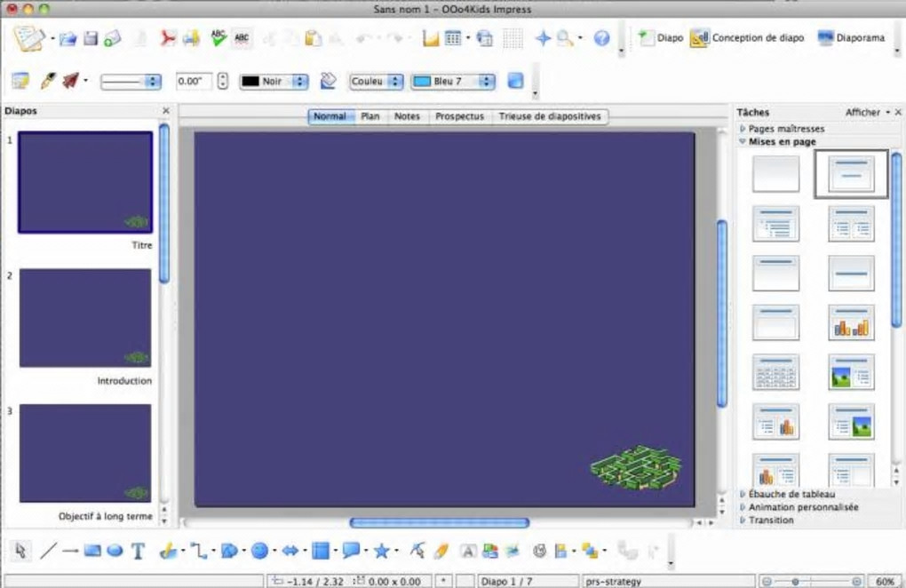This screenshot has width=906, height=588.
Task: Switch to the Notes view tab
Action: click(407, 116)
